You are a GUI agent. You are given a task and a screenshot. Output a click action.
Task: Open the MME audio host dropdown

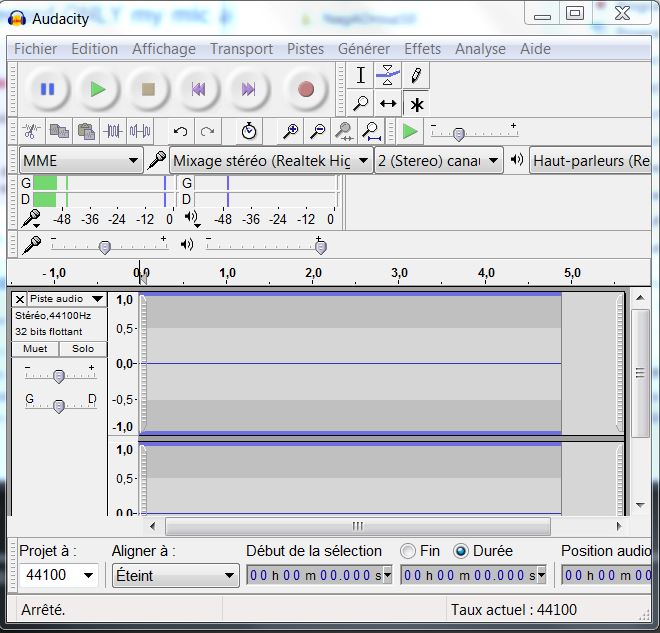tap(81, 160)
